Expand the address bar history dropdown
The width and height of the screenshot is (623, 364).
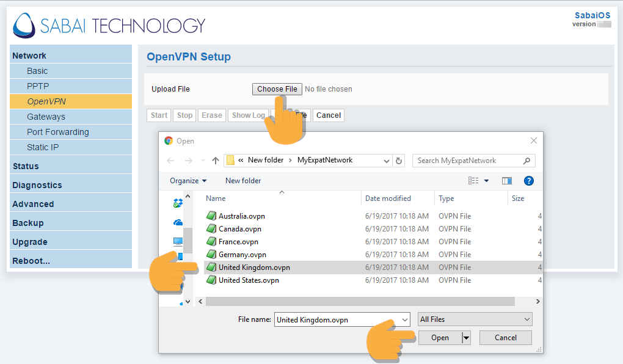tap(386, 161)
